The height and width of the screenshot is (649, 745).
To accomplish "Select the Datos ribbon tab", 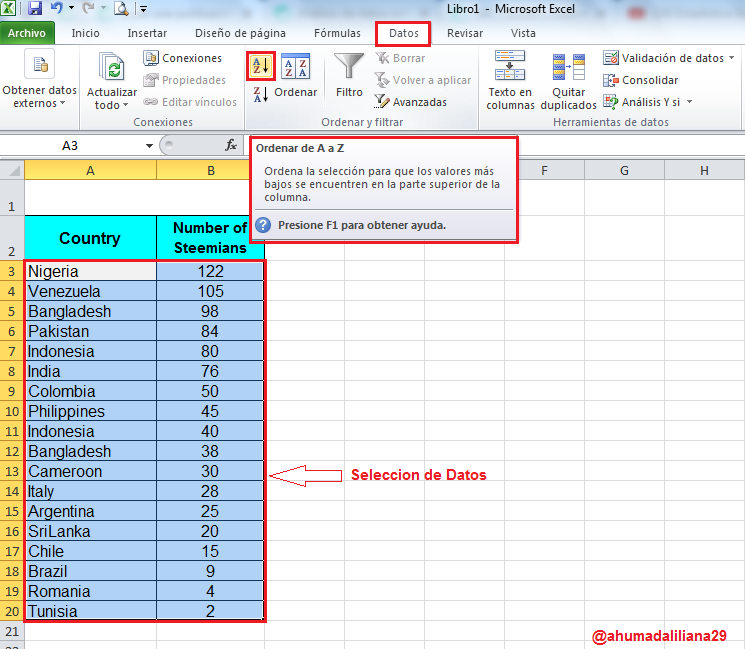I will point(404,33).
